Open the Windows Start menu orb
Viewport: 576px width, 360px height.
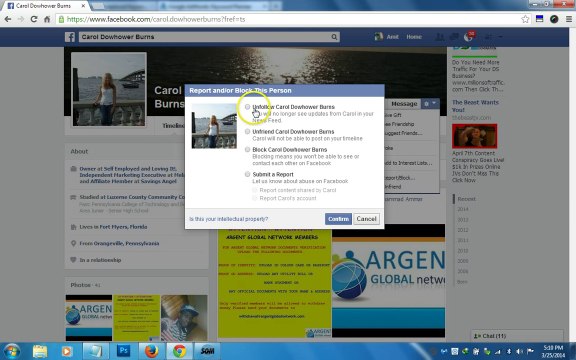pos(12,352)
